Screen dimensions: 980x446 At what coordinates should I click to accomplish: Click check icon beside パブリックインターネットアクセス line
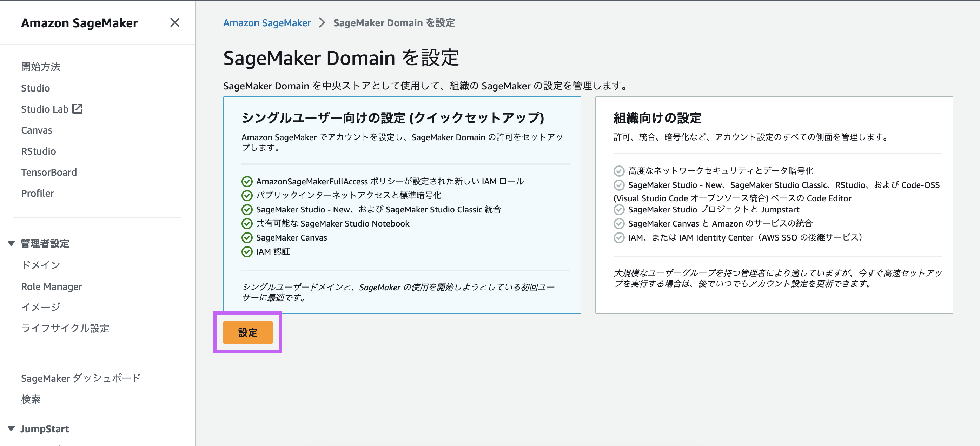click(x=247, y=196)
